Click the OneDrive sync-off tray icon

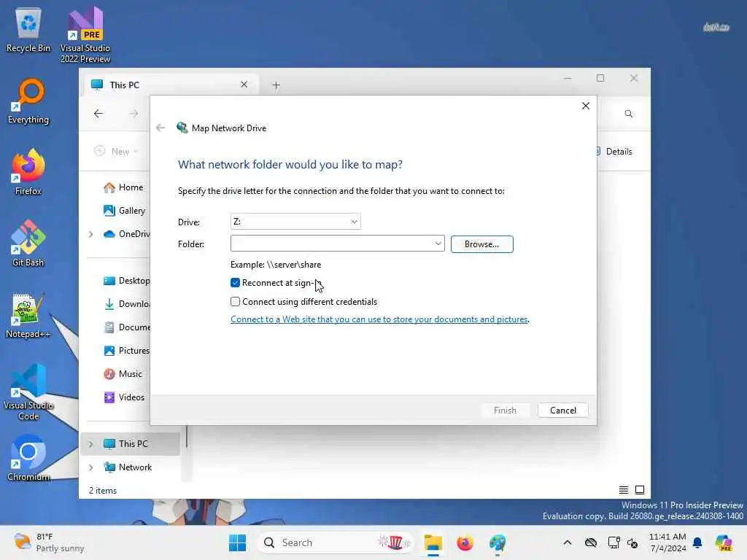coord(591,542)
